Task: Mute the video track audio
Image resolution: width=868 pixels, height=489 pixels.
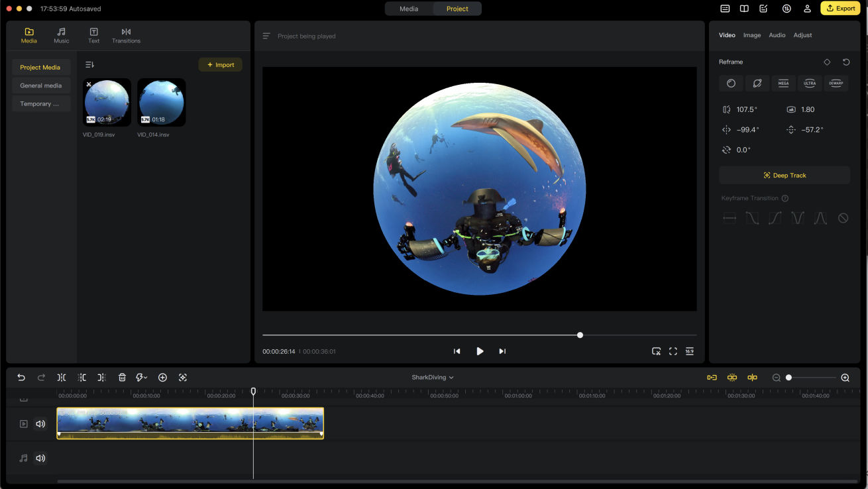Action: pos(40,424)
